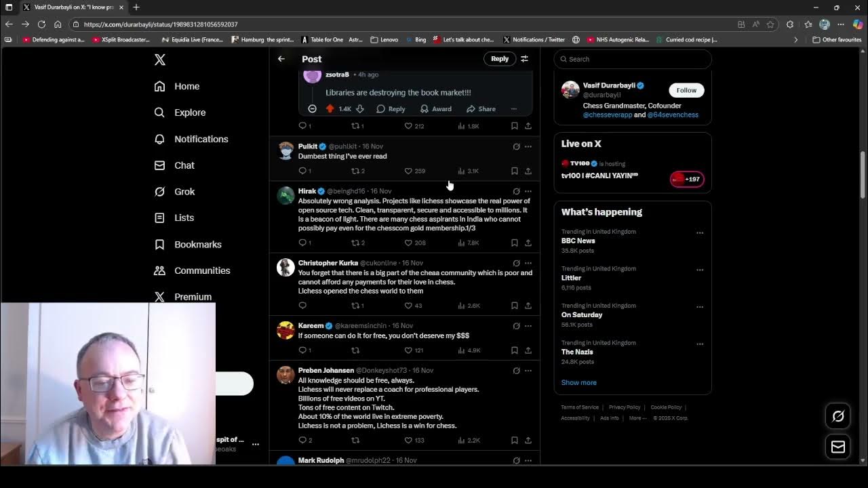Open Messages floating envelope button
The width and height of the screenshot is (868, 488).
[838, 447]
